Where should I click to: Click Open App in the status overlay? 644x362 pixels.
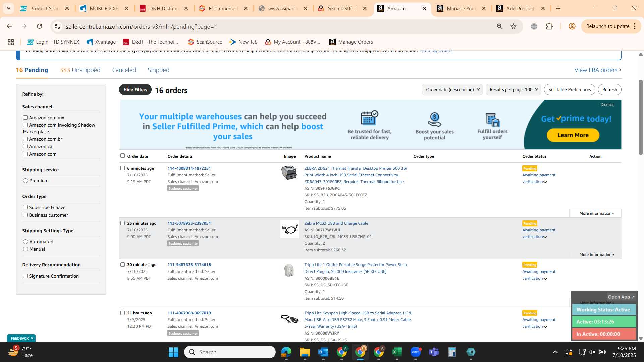coord(621,297)
